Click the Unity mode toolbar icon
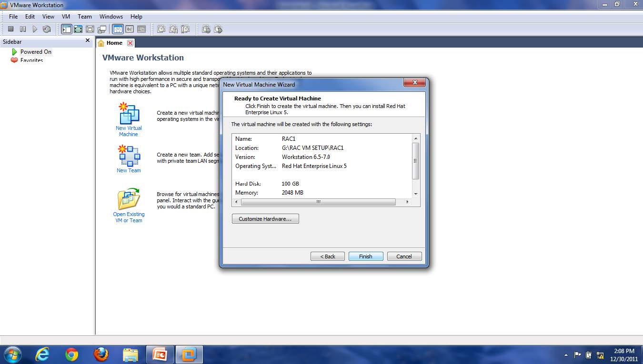The width and height of the screenshot is (643, 364). 101,29
